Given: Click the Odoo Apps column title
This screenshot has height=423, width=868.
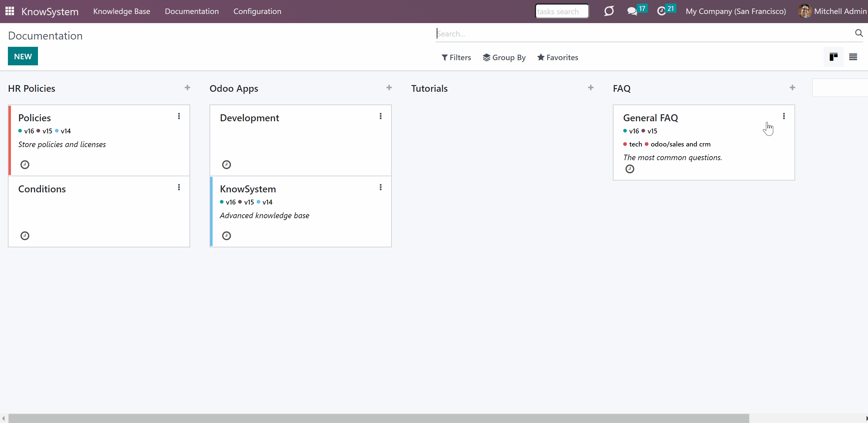Looking at the screenshot, I should click(234, 88).
